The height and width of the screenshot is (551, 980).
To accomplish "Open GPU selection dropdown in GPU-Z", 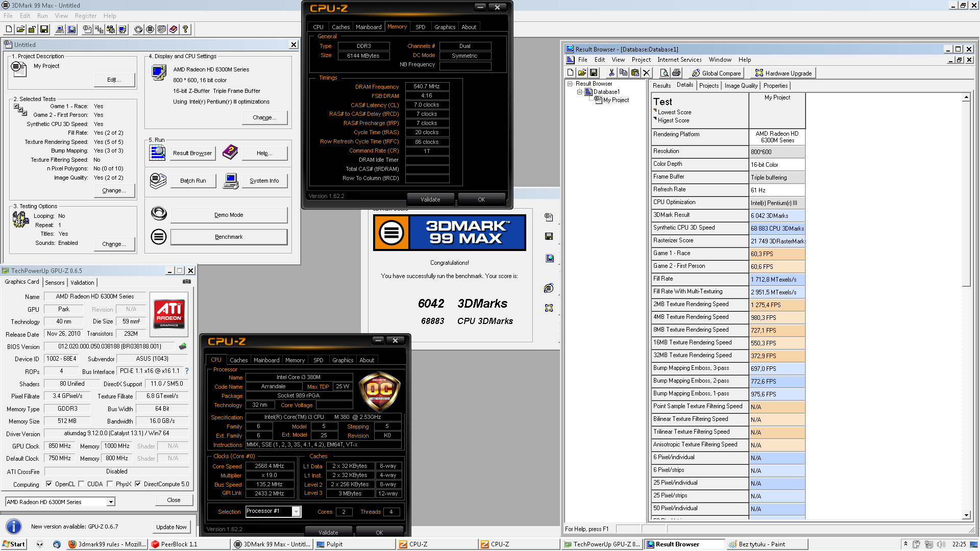I will [110, 502].
